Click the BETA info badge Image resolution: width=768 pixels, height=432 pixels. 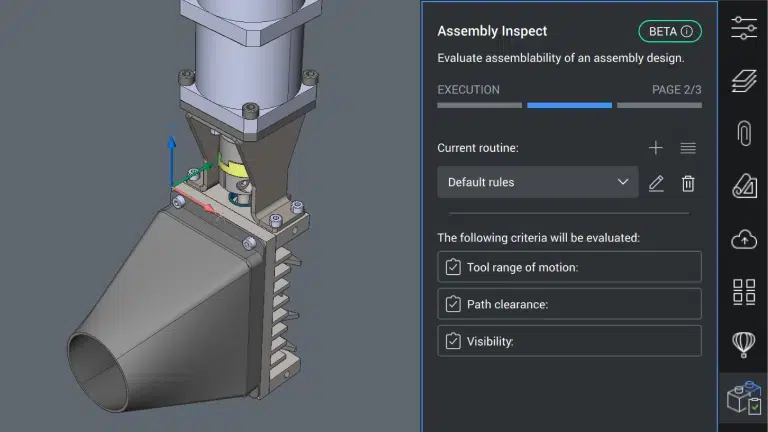tap(670, 31)
